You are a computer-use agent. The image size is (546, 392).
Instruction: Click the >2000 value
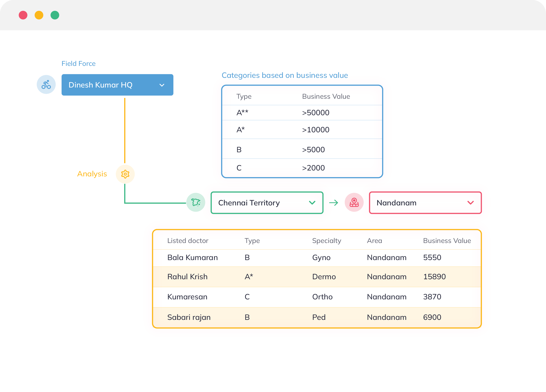coord(313,168)
